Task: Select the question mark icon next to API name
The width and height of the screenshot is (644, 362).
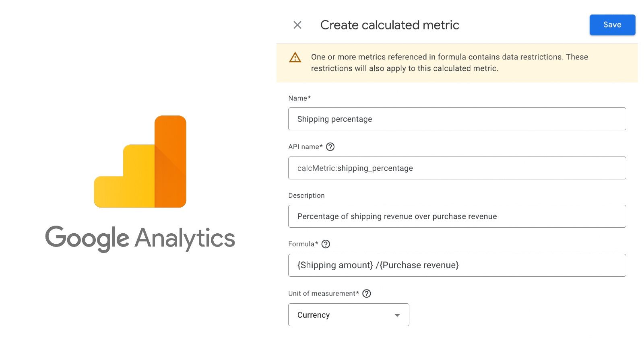Action: click(x=330, y=147)
